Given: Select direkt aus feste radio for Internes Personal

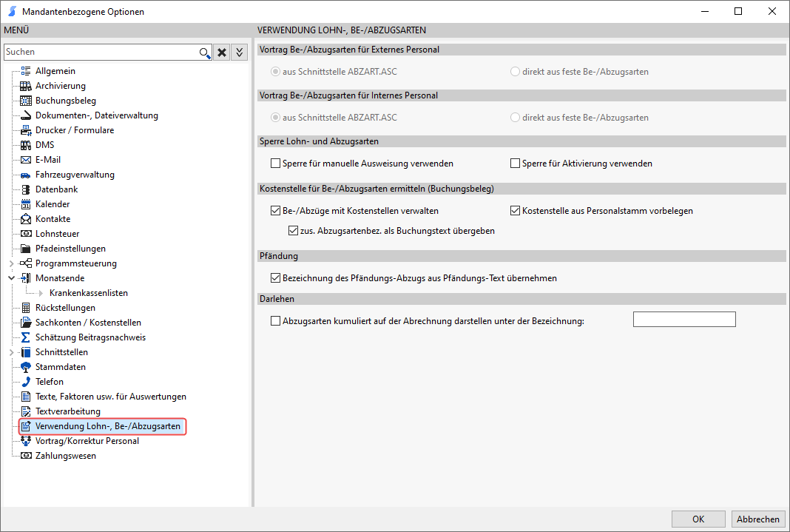Looking at the screenshot, I should pos(515,118).
